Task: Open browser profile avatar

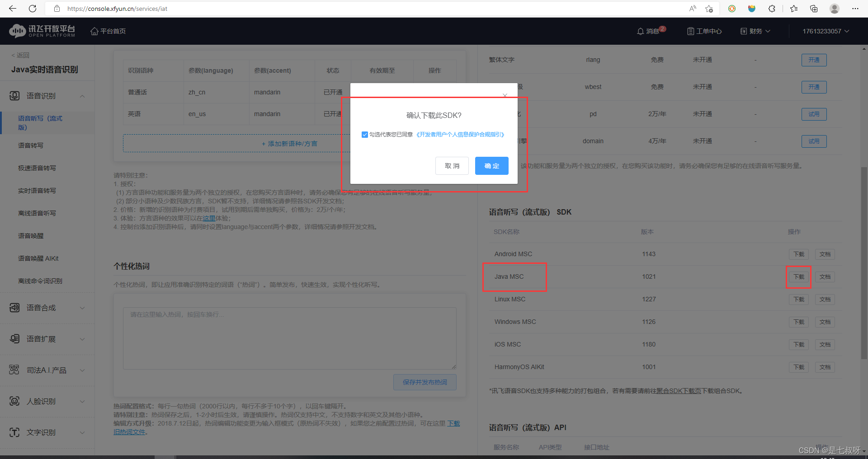Action: pyautogui.click(x=835, y=9)
